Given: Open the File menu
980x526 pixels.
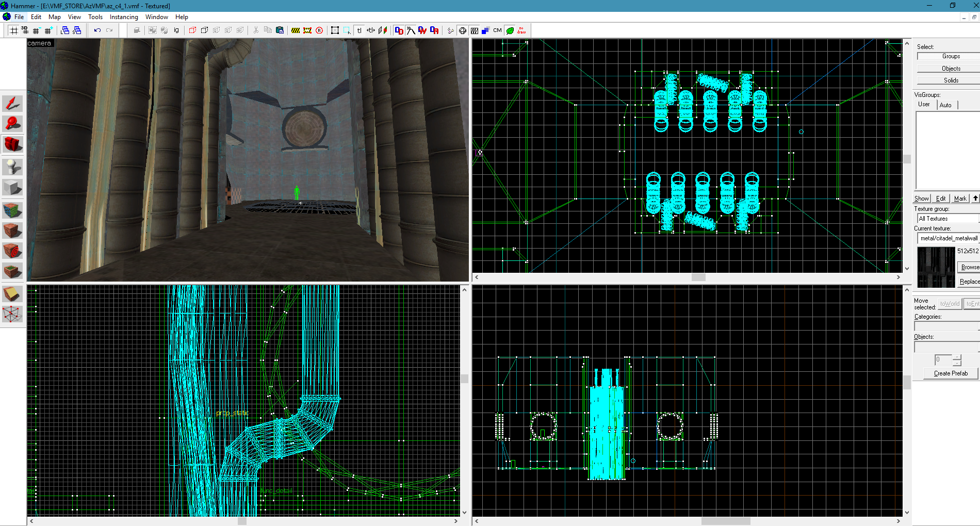Looking at the screenshot, I should 19,17.
